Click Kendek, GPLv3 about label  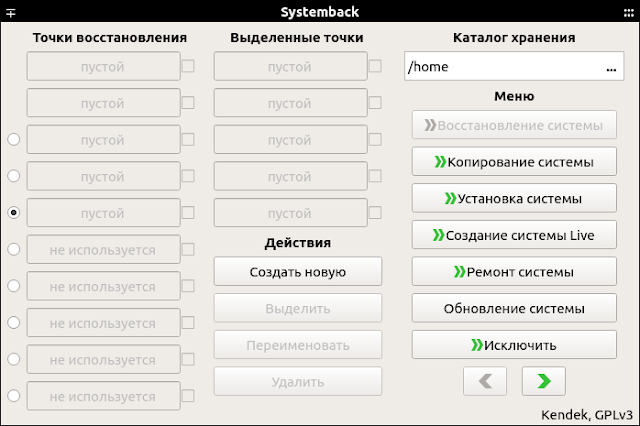587,415
